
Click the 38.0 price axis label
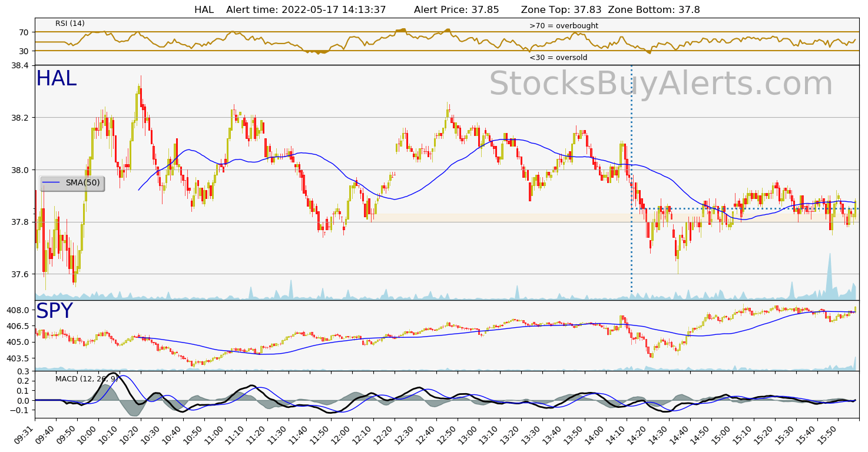pyautogui.click(x=19, y=170)
